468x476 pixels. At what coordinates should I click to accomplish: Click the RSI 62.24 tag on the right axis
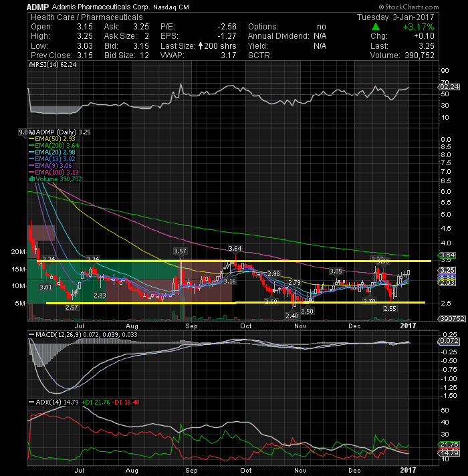pyautogui.click(x=450, y=87)
